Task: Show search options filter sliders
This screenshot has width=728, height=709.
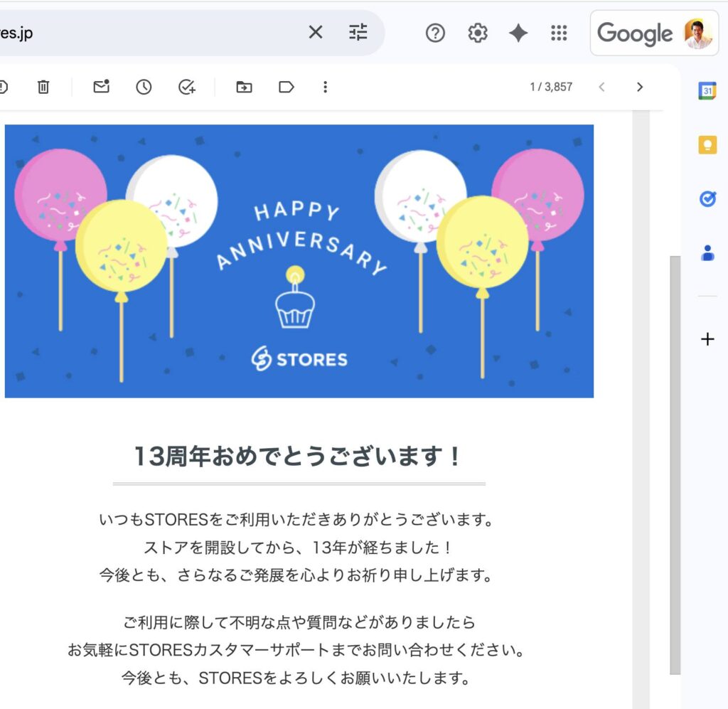Action: [x=358, y=32]
